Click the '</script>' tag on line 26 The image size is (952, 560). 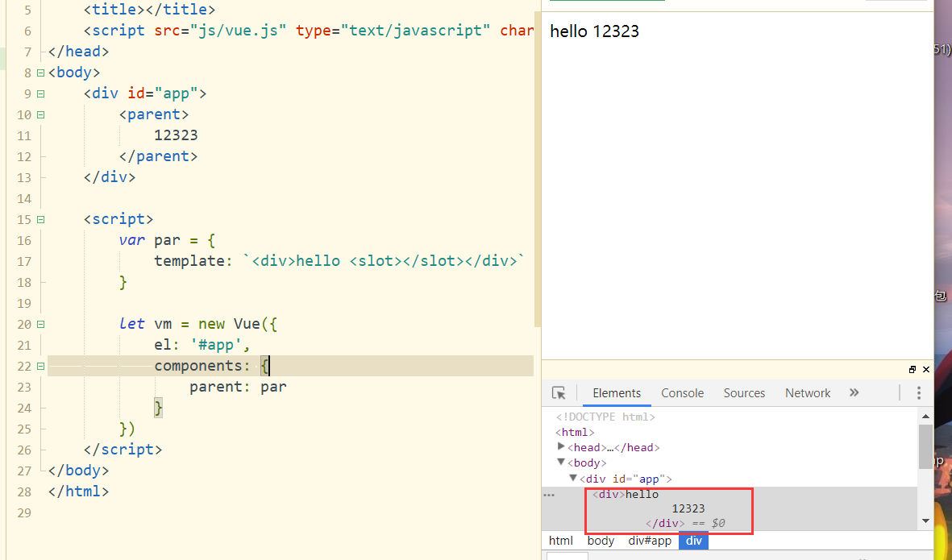(x=123, y=450)
